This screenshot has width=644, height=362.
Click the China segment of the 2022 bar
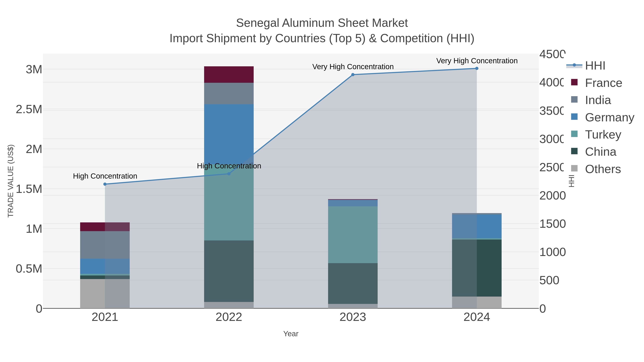(x=229, y=271)
